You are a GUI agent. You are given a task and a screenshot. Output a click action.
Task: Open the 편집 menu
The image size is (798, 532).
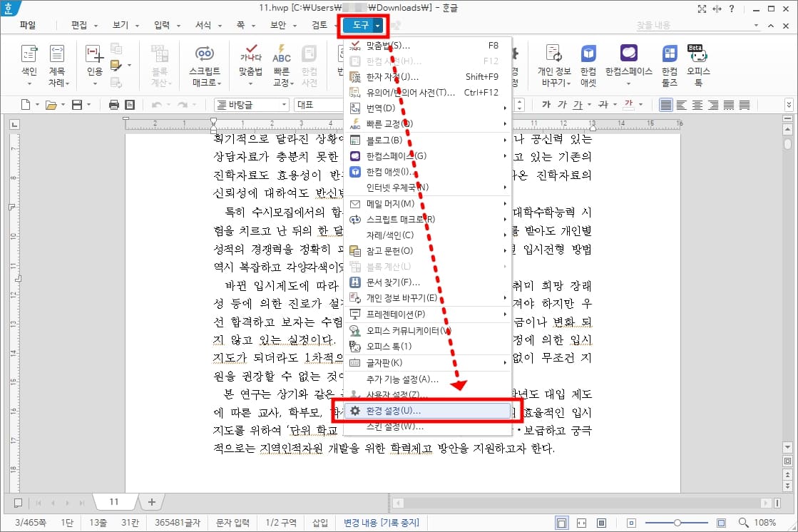[81, 24]
